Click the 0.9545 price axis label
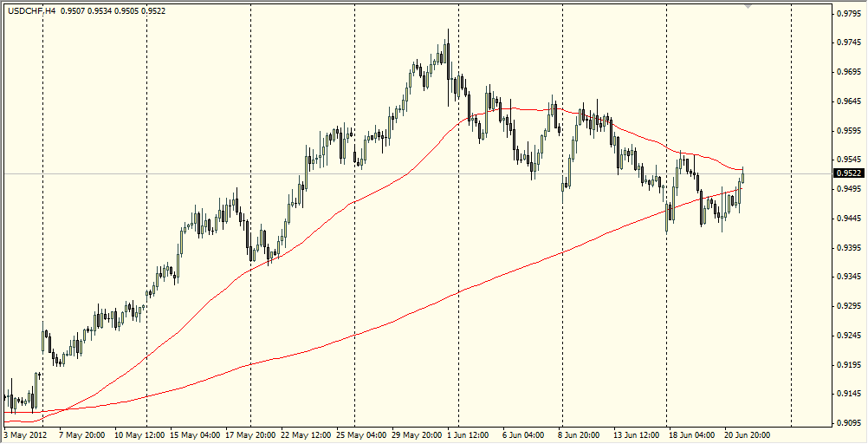868x444 pixels. tap(851, 160)
